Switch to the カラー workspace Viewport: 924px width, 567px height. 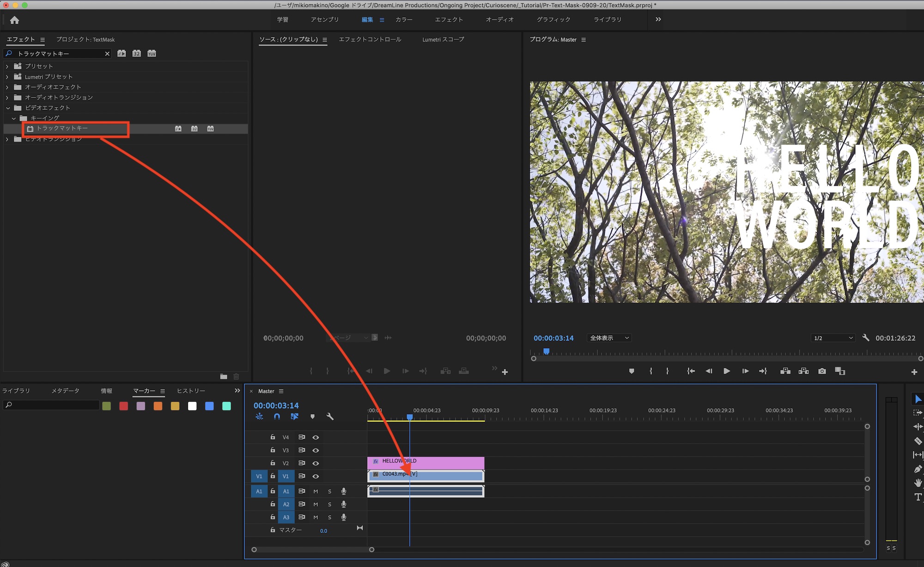[403, 19]
